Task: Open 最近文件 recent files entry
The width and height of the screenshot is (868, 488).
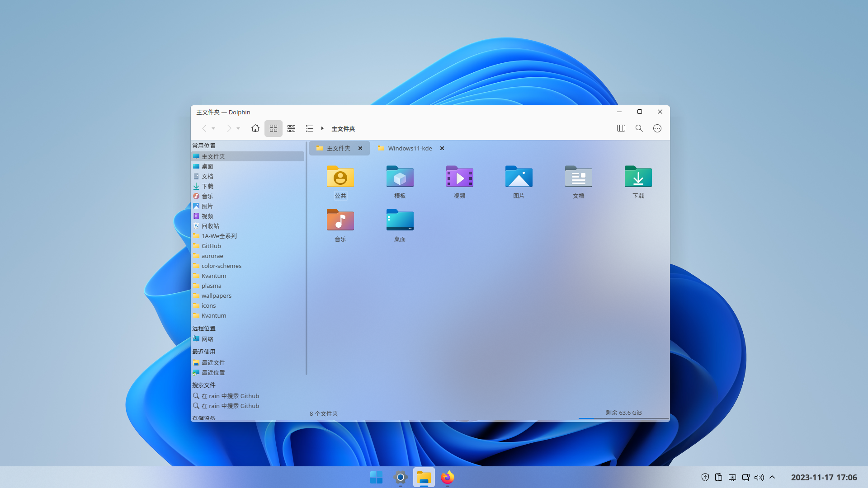Action: coord(248,362)
